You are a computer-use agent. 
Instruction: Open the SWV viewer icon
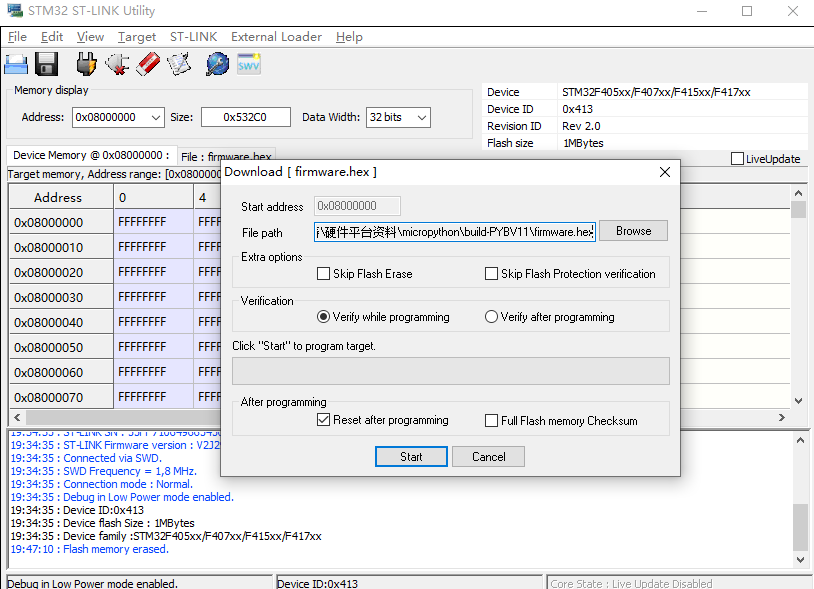click(x=249, y=64)
